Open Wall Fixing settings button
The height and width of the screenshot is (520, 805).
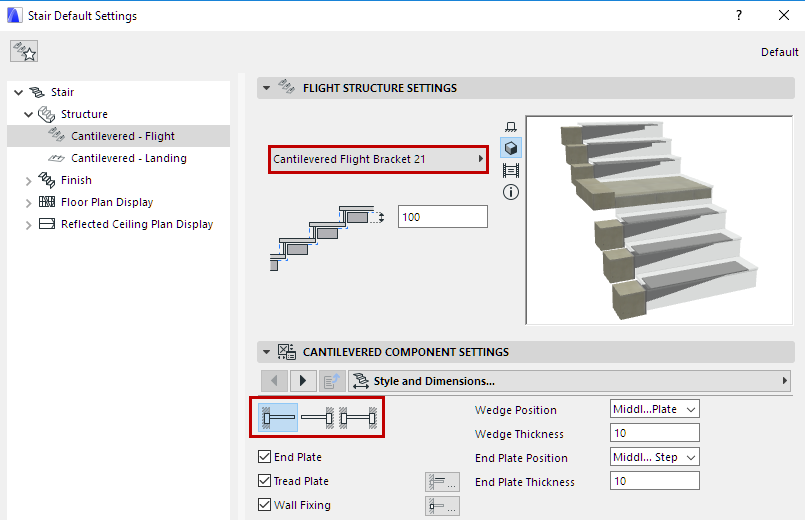point(443,506)
